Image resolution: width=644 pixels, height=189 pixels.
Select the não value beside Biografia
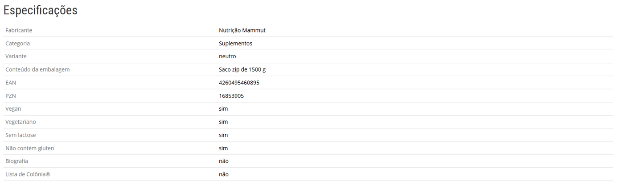pos(224,161)
